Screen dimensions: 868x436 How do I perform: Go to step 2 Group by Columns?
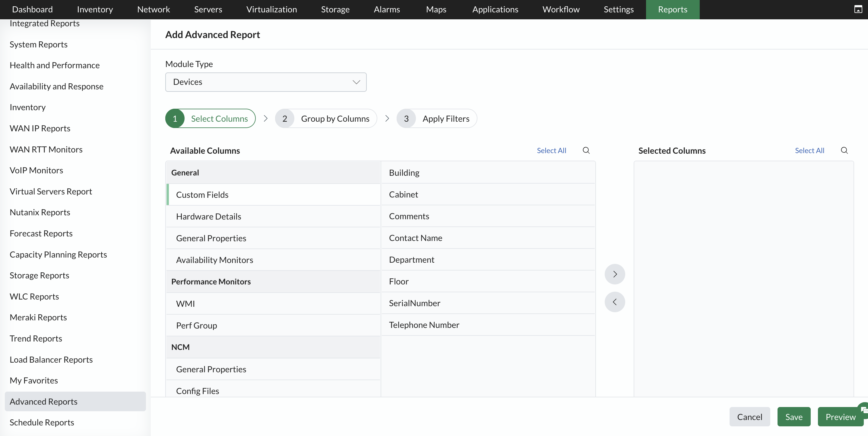(x=326, y=118)
